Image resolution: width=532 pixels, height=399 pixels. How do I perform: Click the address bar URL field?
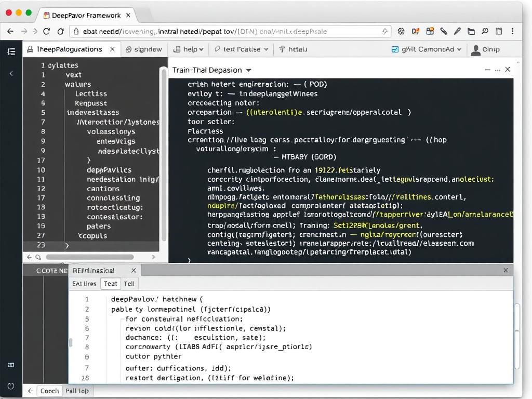coord(230,32)
